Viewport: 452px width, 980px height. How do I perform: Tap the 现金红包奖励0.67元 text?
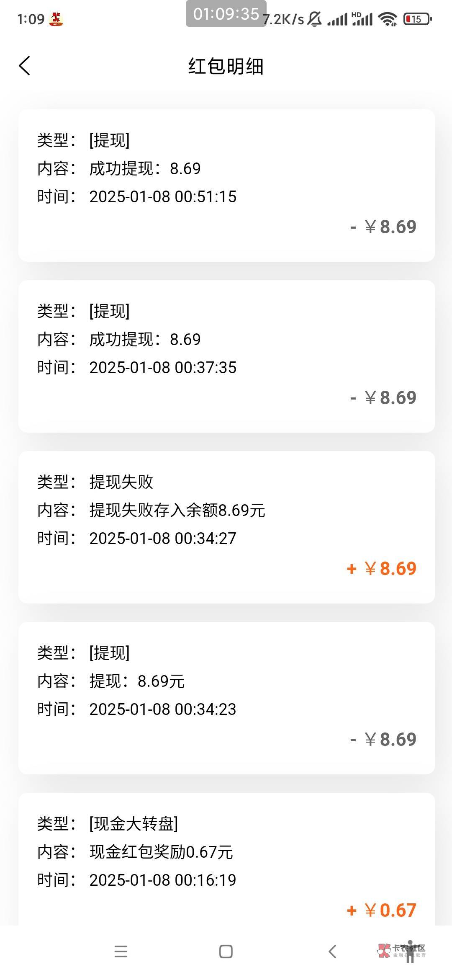pos(161,852)
